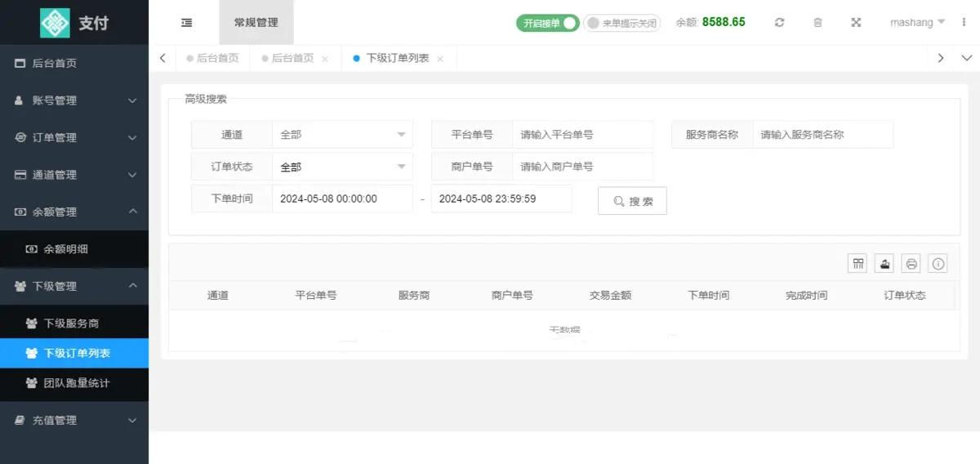Expand 充值管理 in the sidebar

74,420
